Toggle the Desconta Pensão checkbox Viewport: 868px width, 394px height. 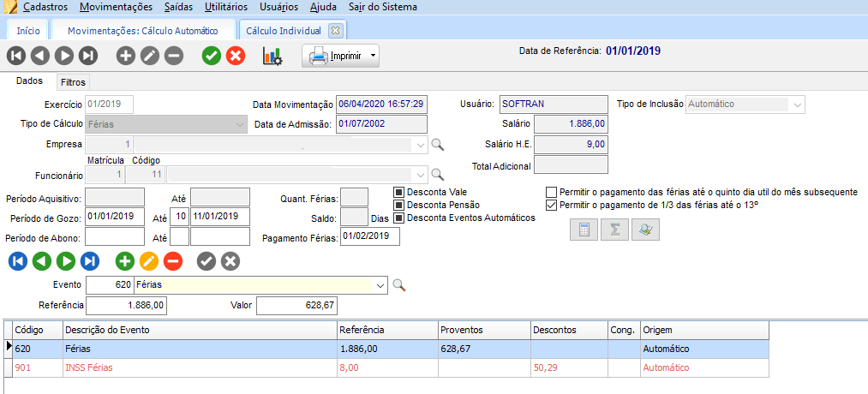pos(398,205)
